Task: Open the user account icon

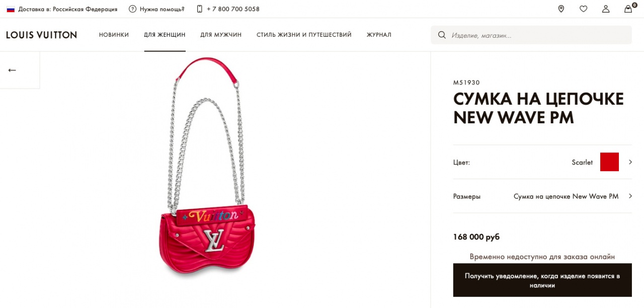Action: (606, 9)
